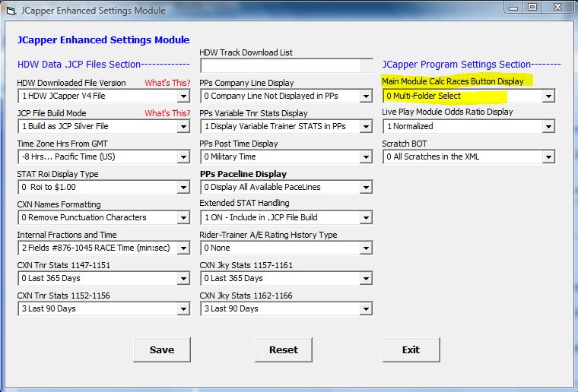Expand CXN Tnr Stats 1147-1151 dropdown
The image size is (578, 392).
[183, 279]
